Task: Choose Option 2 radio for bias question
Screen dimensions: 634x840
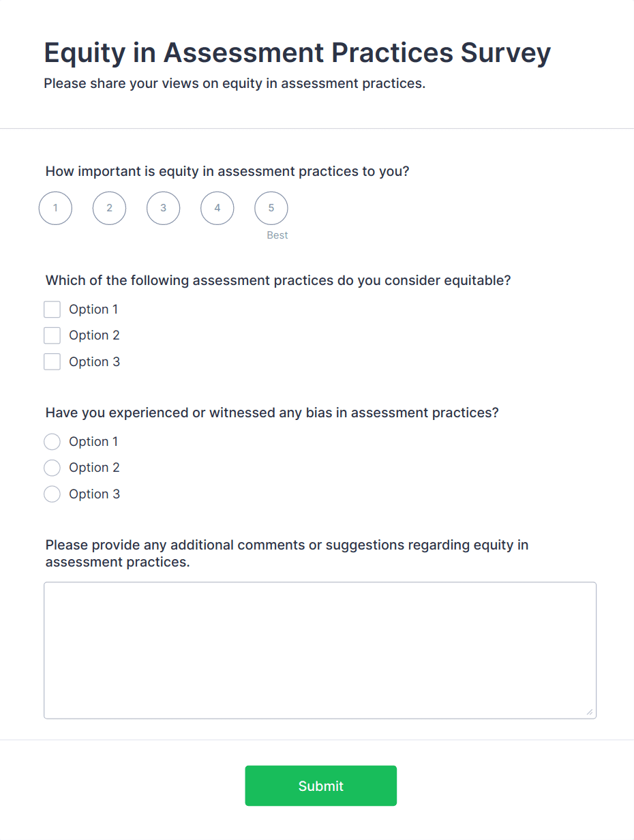Action: click(x=52, y=468)
